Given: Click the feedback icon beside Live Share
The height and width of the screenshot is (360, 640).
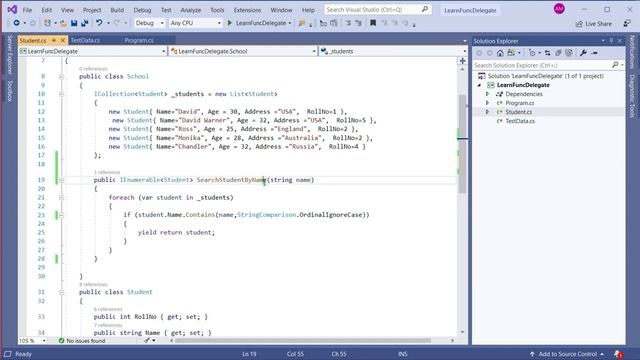Looking at the screenshot, I should click(x=627, y=24).
